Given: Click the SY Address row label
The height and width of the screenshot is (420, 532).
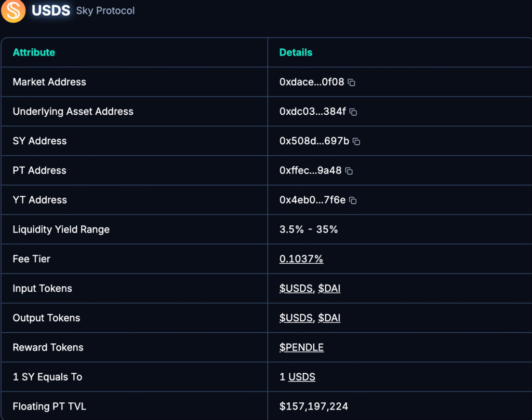Looking at the screenshot, I should tap(39, 141).
